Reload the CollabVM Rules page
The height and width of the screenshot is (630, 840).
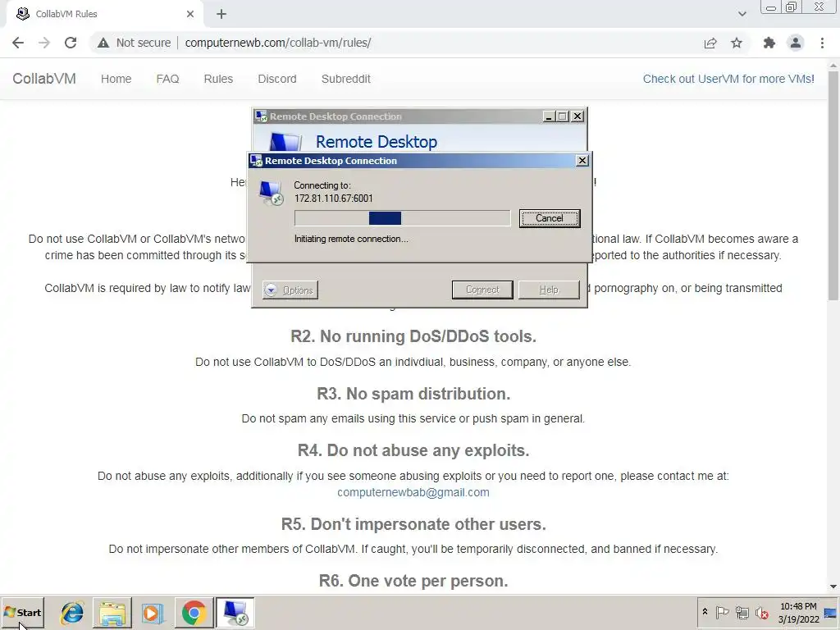(71, 43)
